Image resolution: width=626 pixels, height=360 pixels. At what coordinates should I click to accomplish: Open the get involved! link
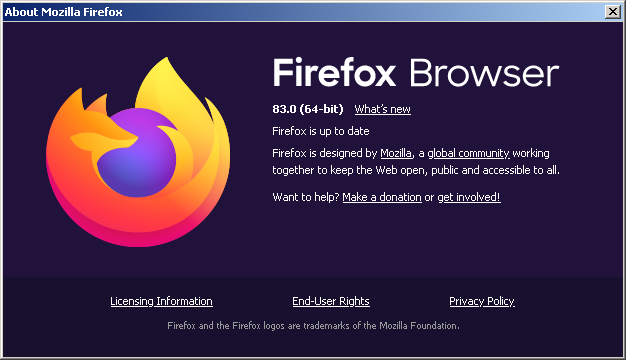[469, 197]
